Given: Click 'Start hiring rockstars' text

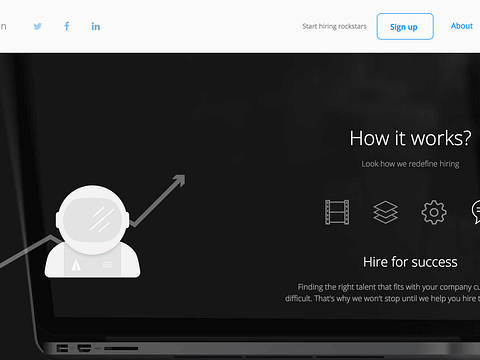Looking at the screenshot, I should (x=334, y=26).
